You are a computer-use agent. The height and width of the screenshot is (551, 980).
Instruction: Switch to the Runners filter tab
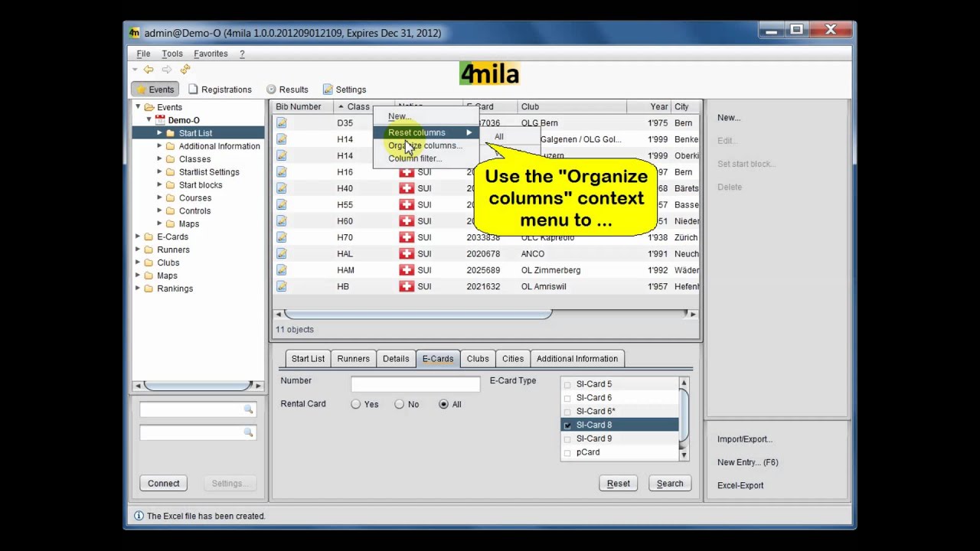354,358
